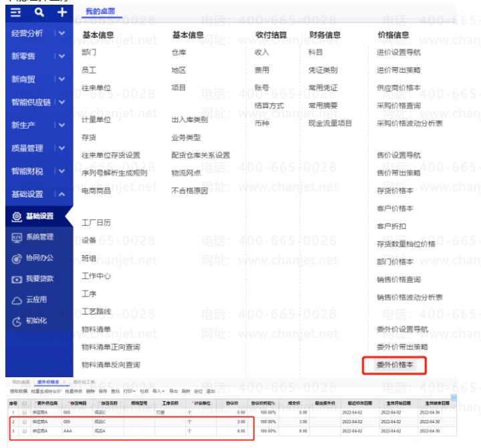Click 删除 in the toolbar

tap(90, 391)
